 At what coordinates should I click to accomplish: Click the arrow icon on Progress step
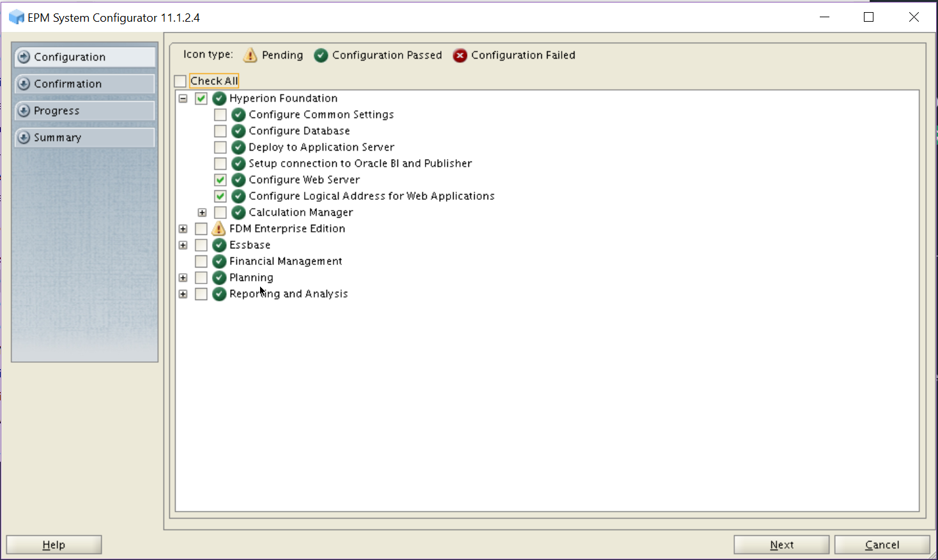[x=24, y=110]
